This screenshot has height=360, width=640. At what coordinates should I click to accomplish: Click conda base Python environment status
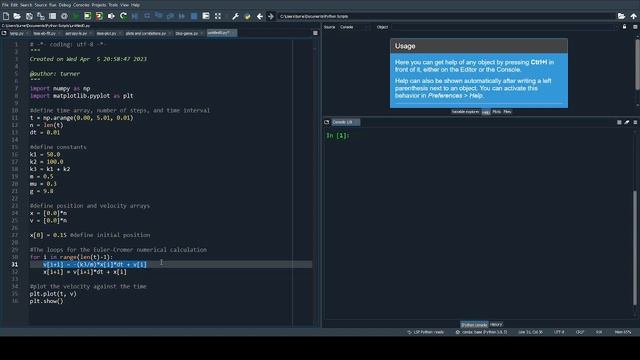pos(481,332)
